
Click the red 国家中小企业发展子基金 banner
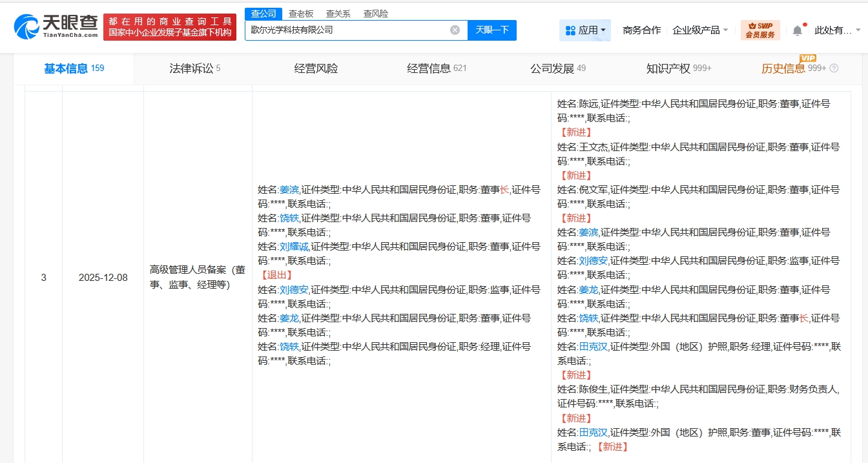pos(170,26)
